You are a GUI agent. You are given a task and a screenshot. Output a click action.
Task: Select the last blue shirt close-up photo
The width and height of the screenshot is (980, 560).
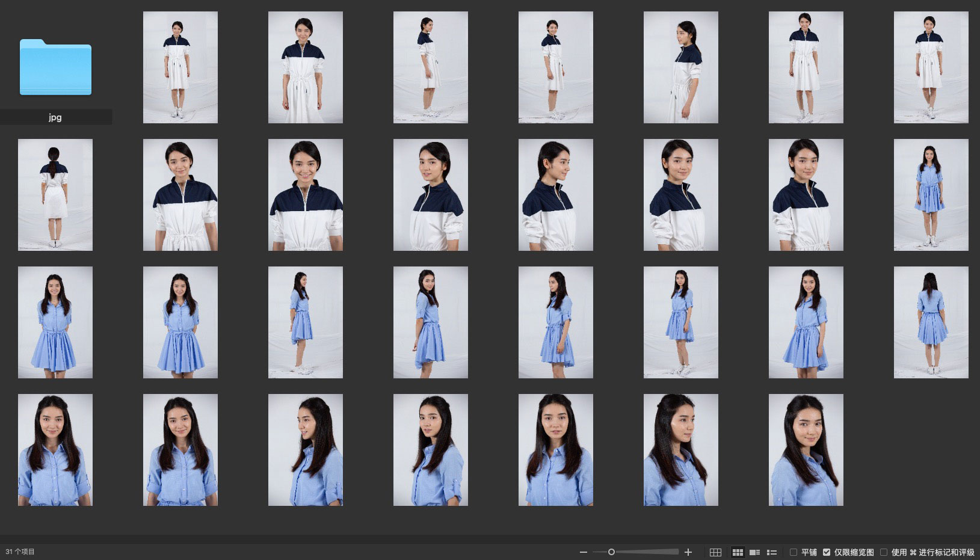pyautogui.click(x=806, y=450)
